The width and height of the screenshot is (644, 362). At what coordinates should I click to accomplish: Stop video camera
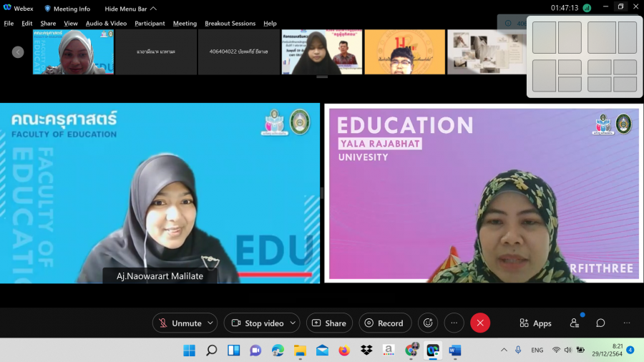click(x=257, y=323)
